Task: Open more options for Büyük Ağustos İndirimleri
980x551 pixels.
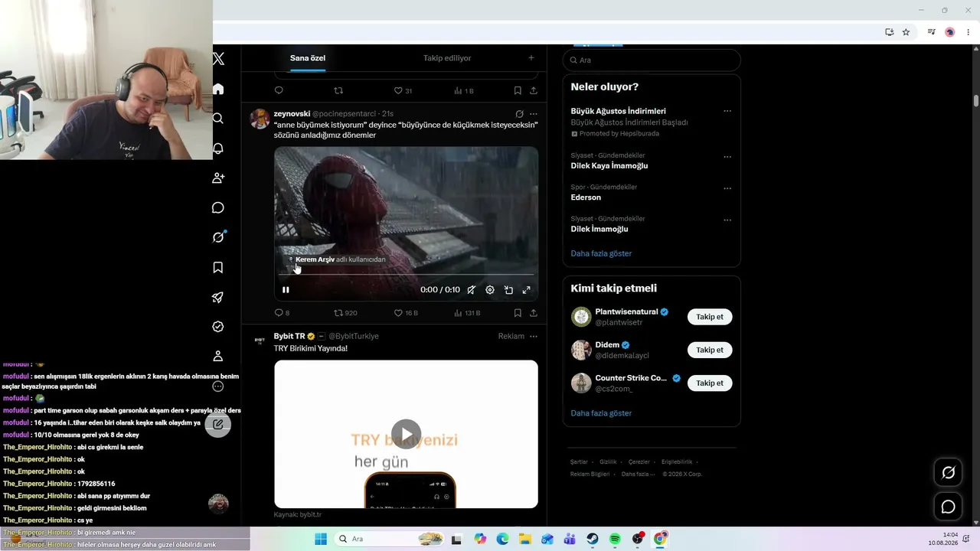Action: [727, 111]
